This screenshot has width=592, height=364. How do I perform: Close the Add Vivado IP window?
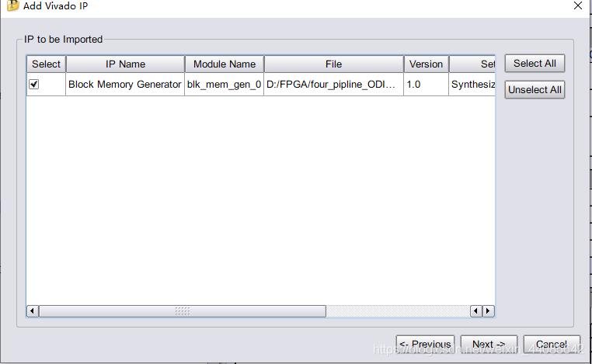(x=577, y=5)
